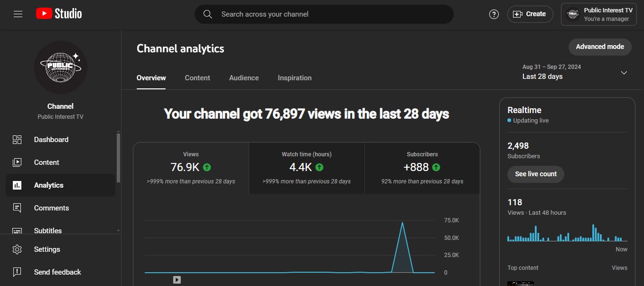
Task: Click the Send feedback icon
Action: point(17,272)
